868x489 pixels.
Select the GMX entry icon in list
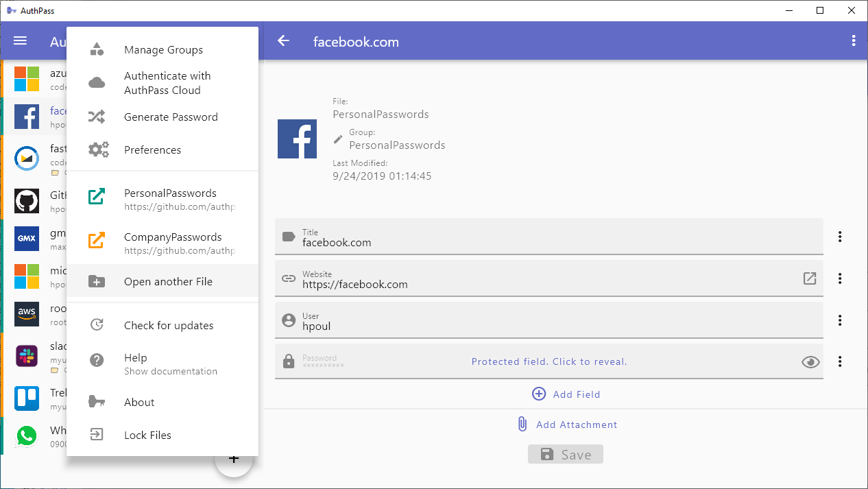tap(27, 239)
